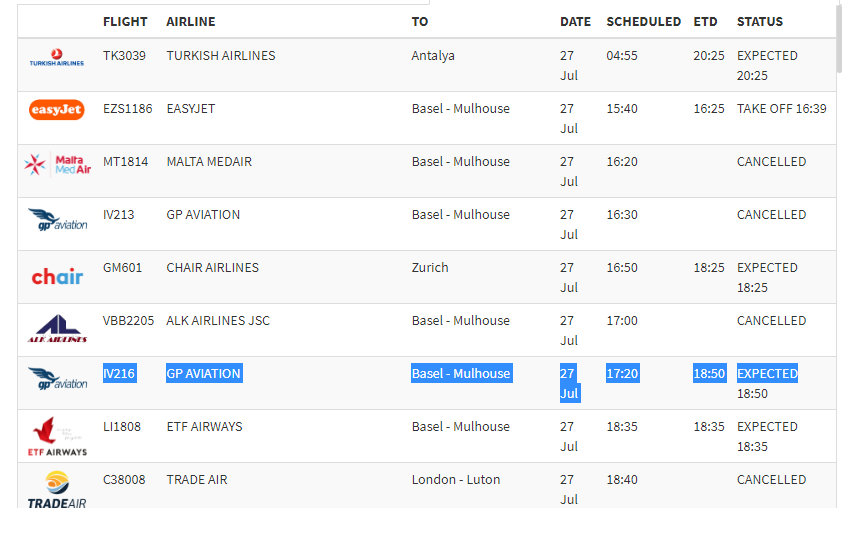Click the Antalya destination cell
The width and height of the screenshot is (860, 536).
click(433, 55)
